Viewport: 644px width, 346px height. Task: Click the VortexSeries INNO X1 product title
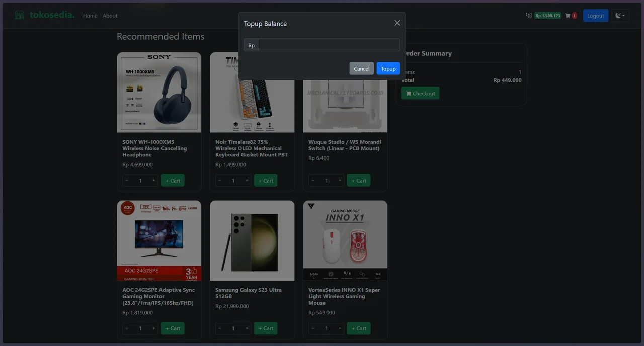pyautogui.click(x=344, y=296)
